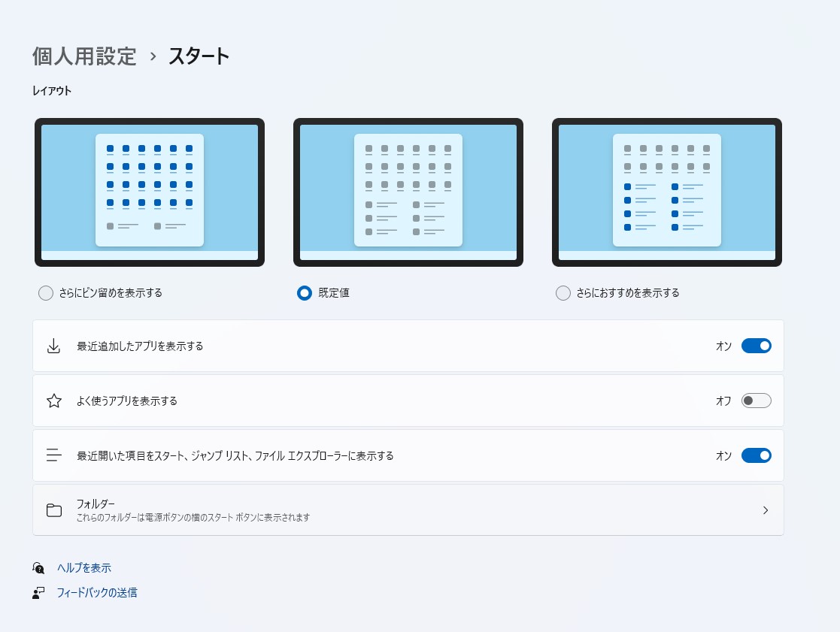The image size is (840, 632).
Task: Click the middle default layout preview
Action: [408, 192]
